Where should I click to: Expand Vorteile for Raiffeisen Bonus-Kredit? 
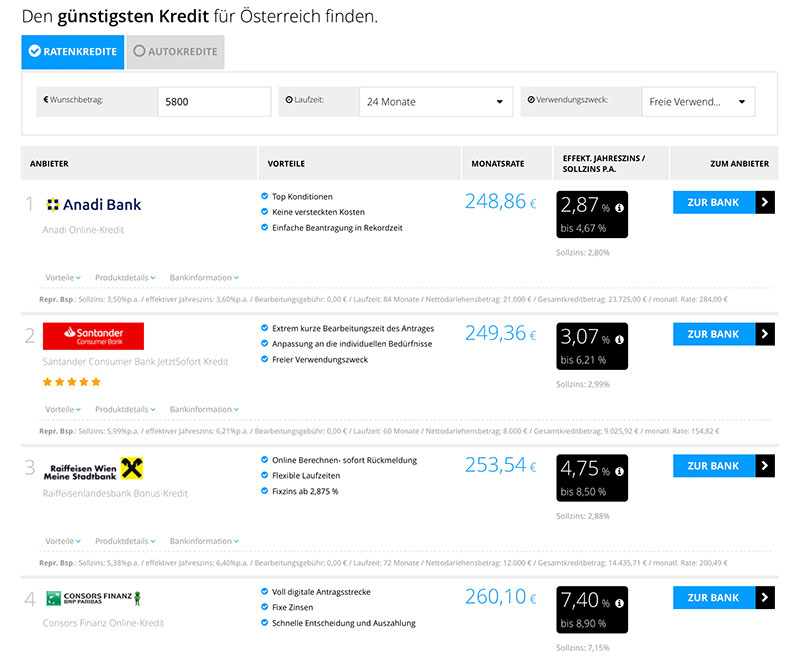pyautogui.click(x=63, y=541)
